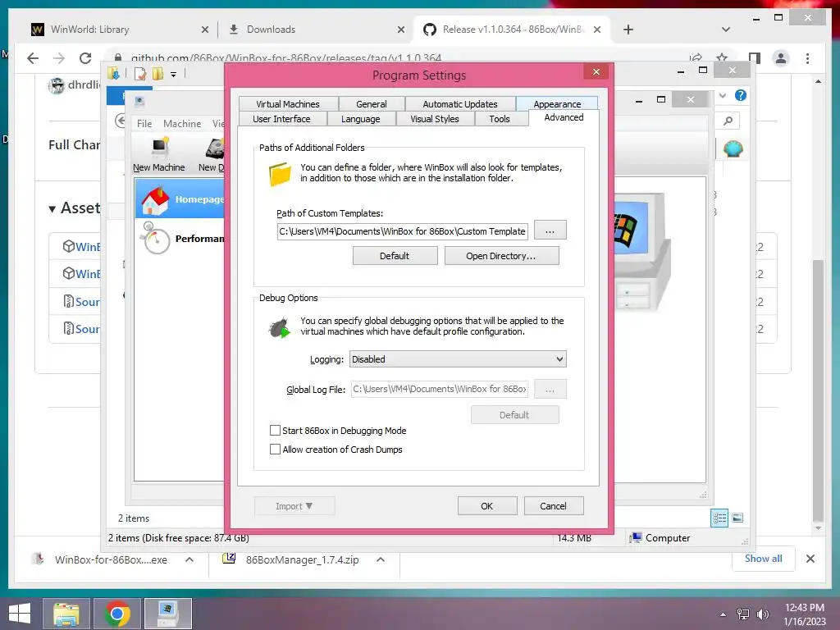Open Windows Start button
The image size is (840, 630).
(x=20, y=614)
